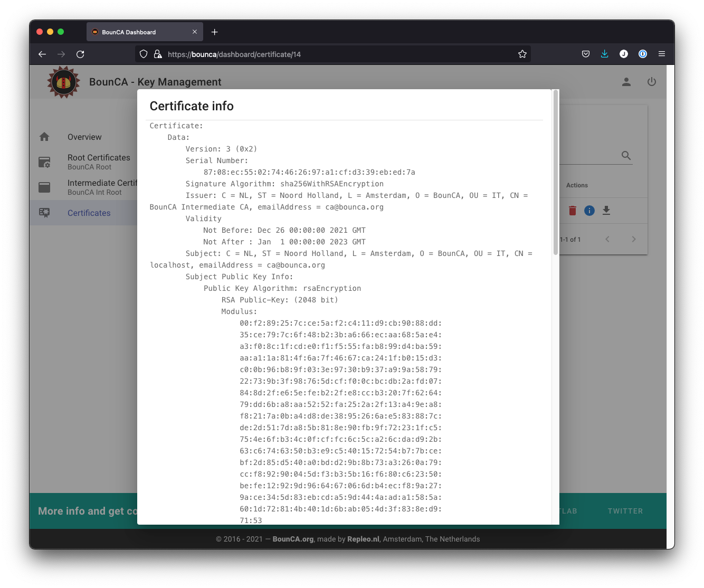
Task: Show certificate info with blue info icon
Action: click(x=589, y=211)
